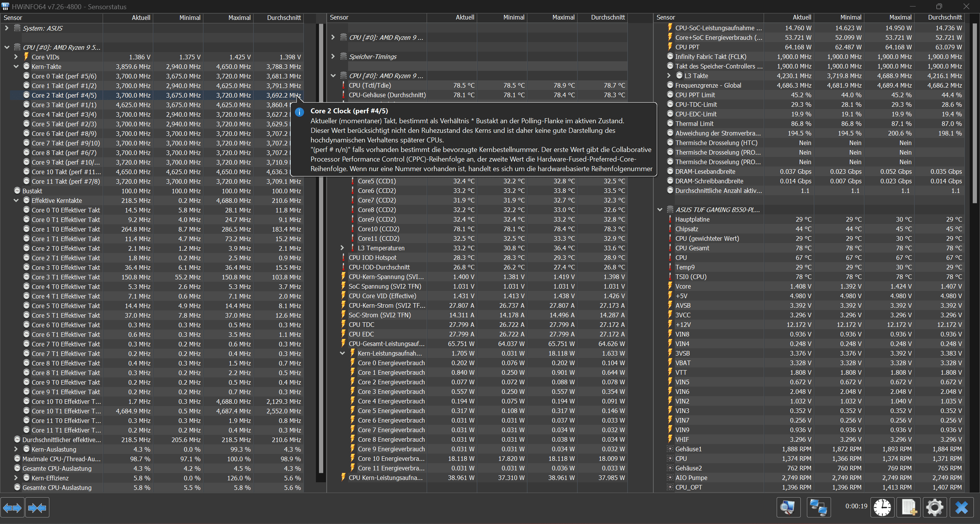Collapse the first-panel CPU [#0]: AMD Ryzen 9 5... group
Image resolution: width=980 pixels, height=524 pixels.
7,47
